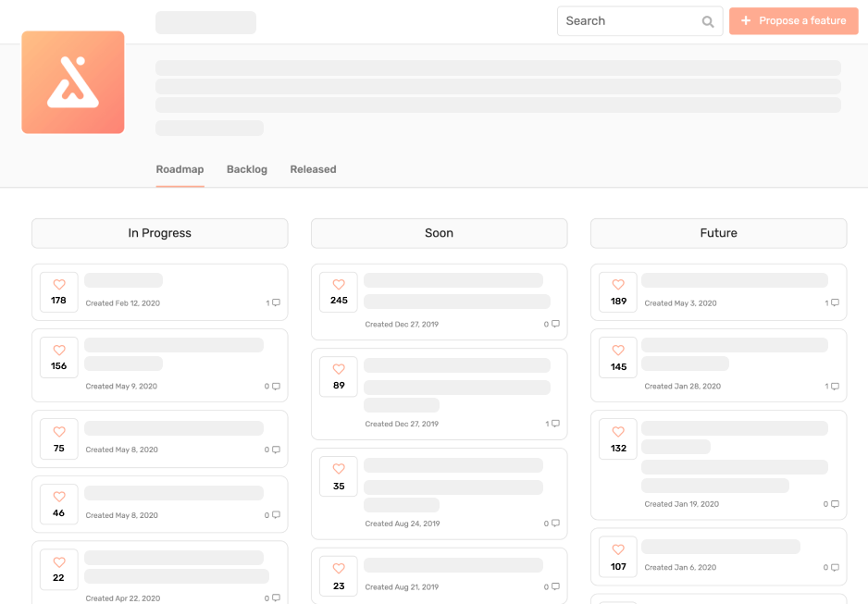Click the orange product logo
This screenshot has width=868, height=604.
pyautogui.click(x=73, y=82)
